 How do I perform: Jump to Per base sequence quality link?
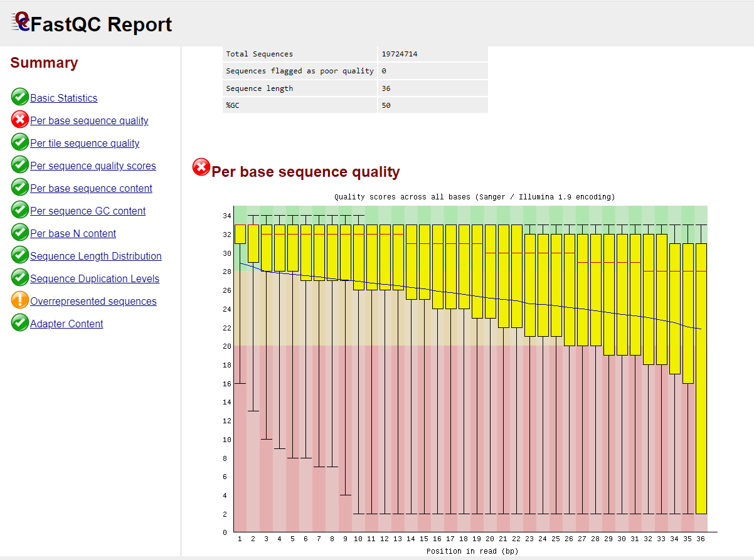(89, 120)
